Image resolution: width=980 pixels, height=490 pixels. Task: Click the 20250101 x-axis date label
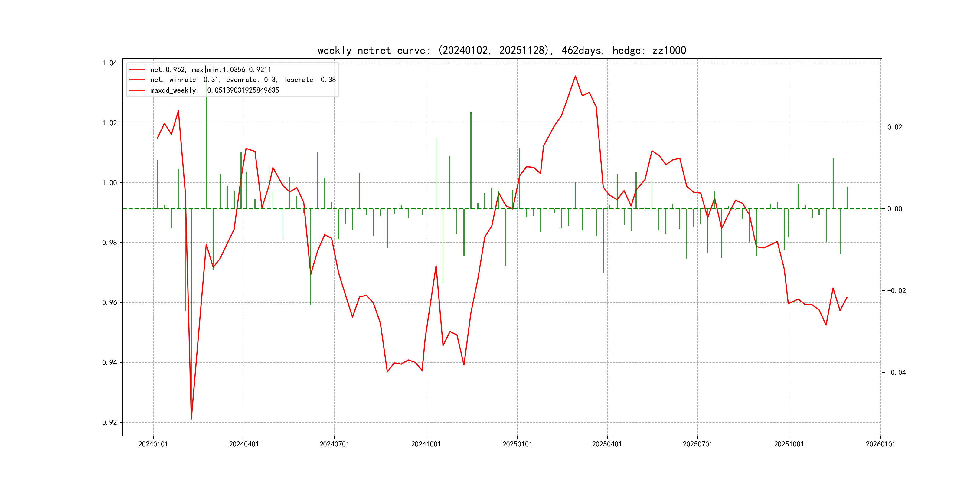517,444
